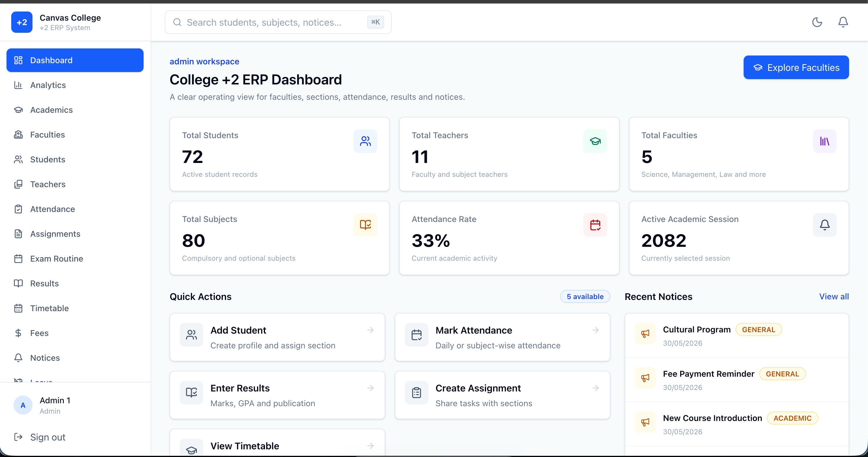Open Academics in the sidebar

click(x=75, y=110)
